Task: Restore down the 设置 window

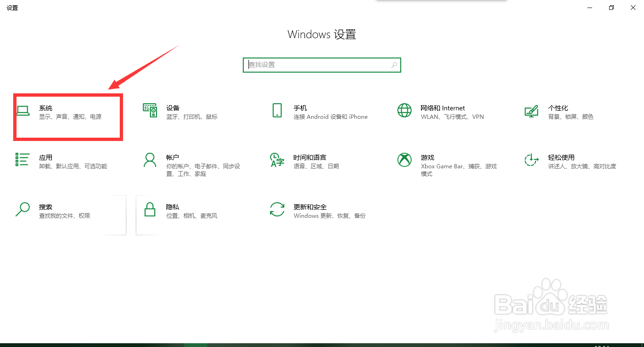Action: (x=611, y=8)
